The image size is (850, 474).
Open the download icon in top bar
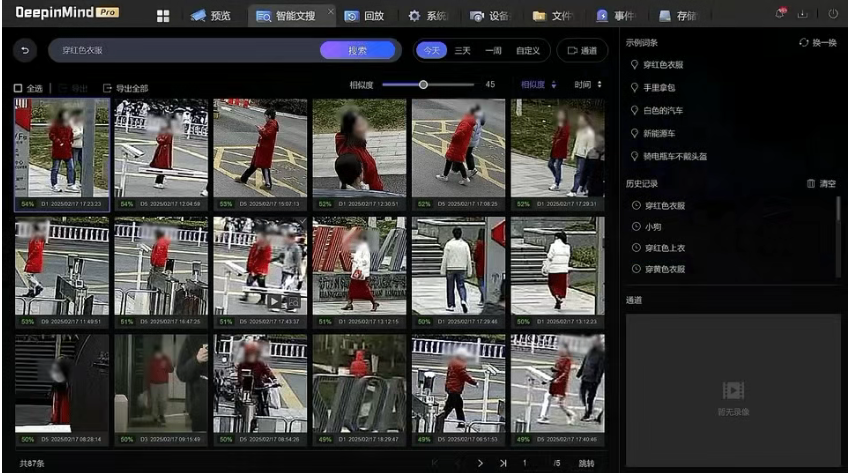click(803, 14)
